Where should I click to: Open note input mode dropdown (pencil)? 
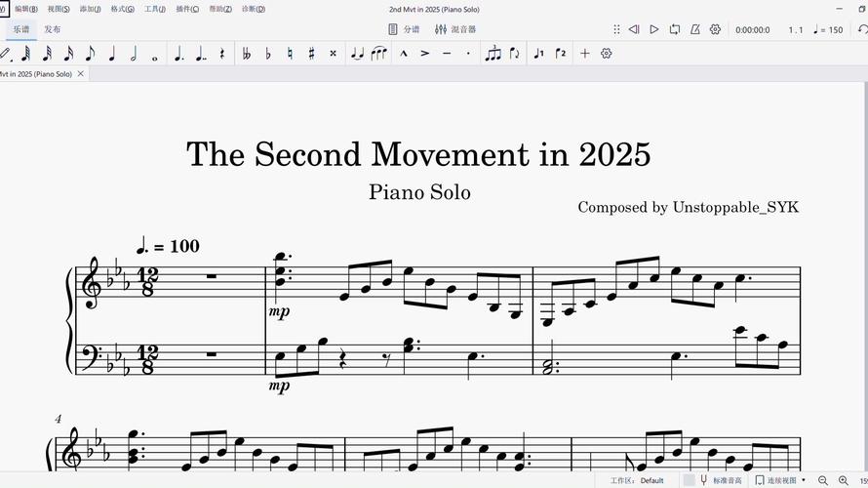pyautogui.click(x=6, y=54)
